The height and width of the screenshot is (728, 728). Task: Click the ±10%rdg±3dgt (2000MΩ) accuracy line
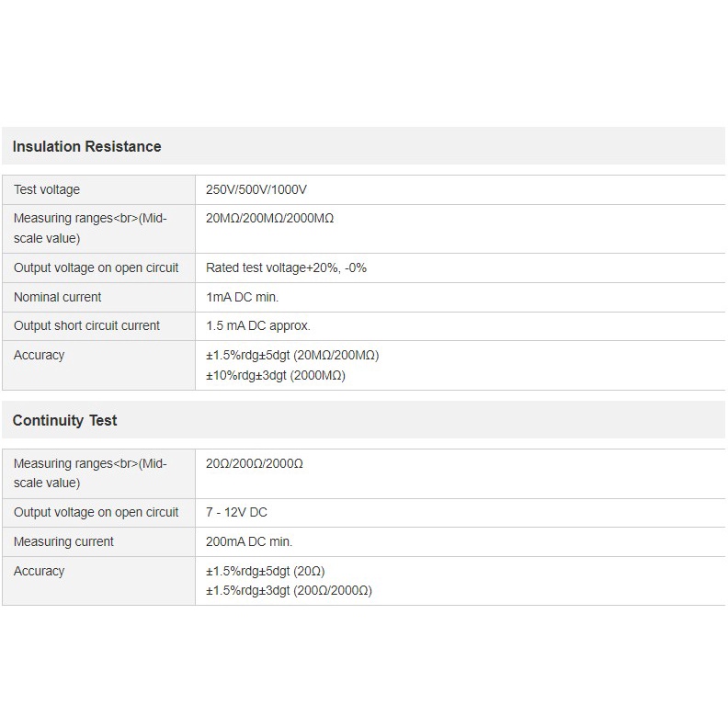click(x=276, y=375)
